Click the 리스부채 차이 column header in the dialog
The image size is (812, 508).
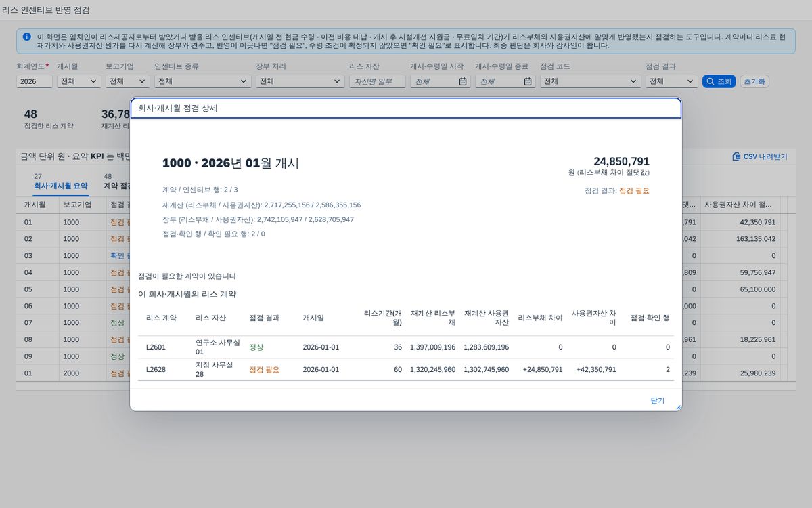click(540, 318)
